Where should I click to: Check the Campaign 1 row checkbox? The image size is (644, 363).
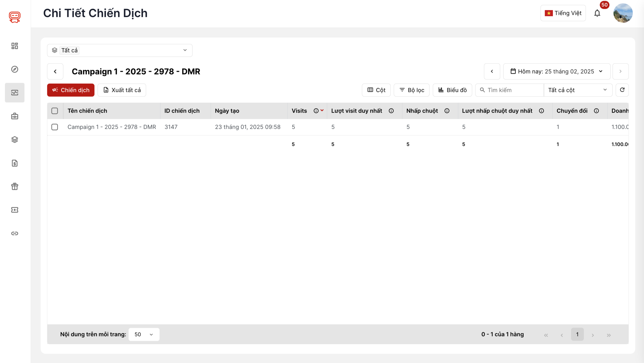click(x=55, y=127)
